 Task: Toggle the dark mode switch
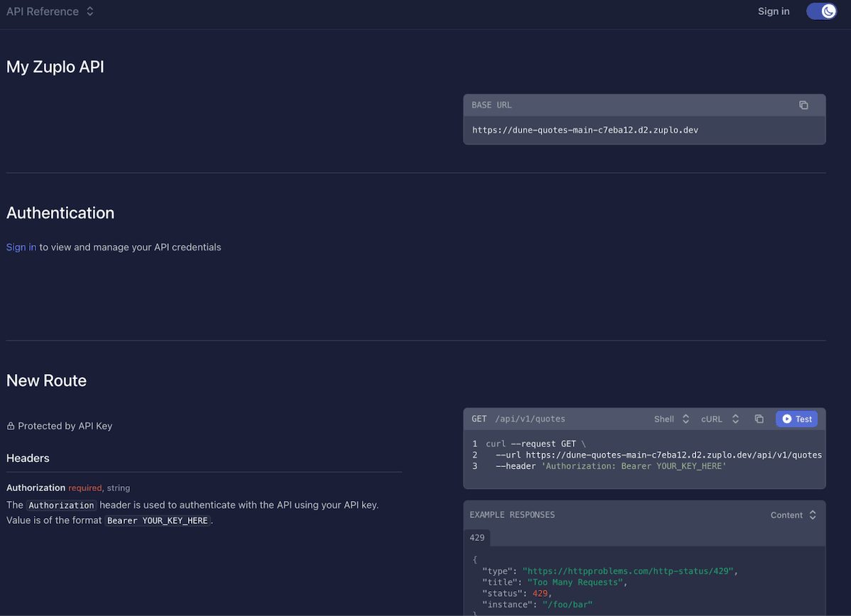coord(821,11)
